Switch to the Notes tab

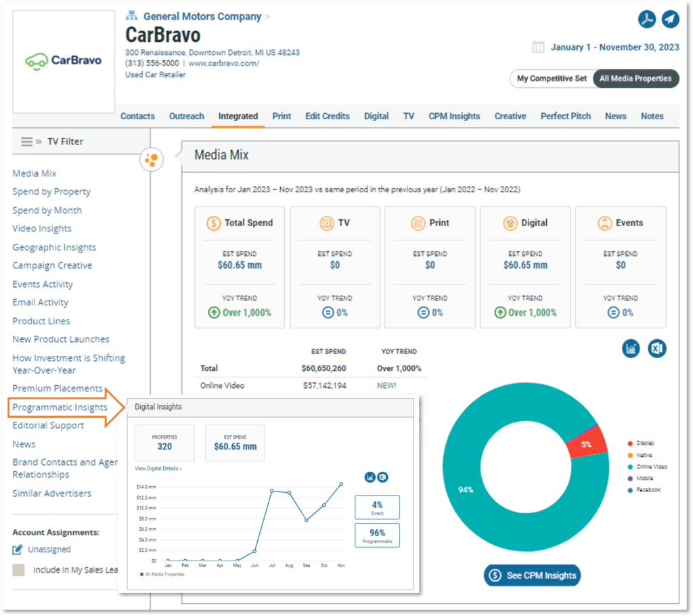(x=652, y=116)
